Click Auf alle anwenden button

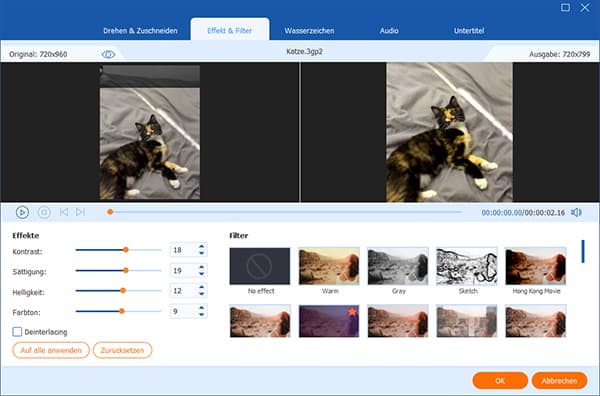[51, 350]
